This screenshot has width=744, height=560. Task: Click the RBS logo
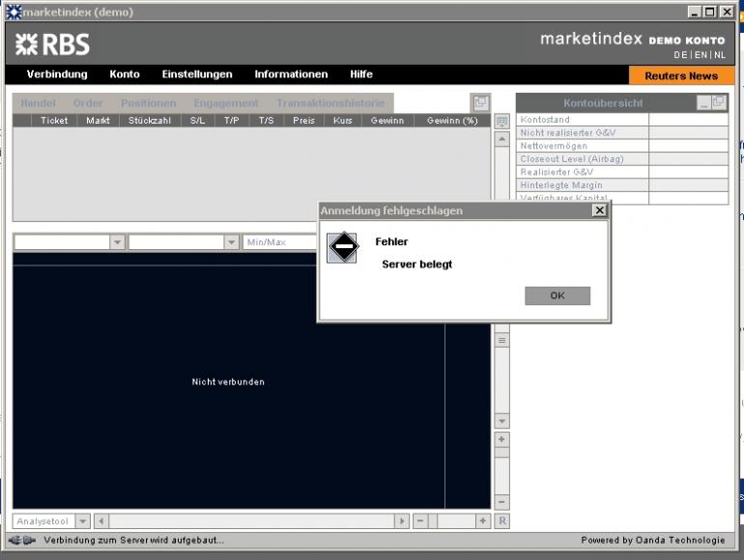pyautogui.click(x=52, y=44)
